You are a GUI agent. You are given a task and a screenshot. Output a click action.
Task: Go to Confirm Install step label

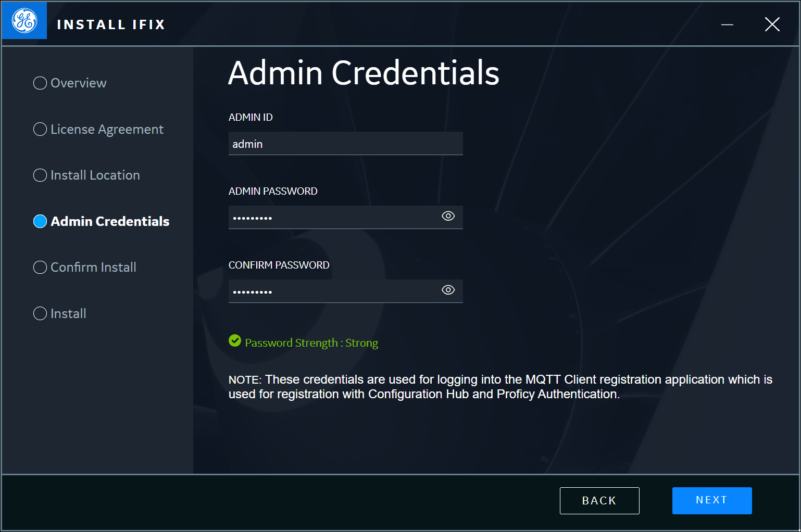[x=93, y=268]
